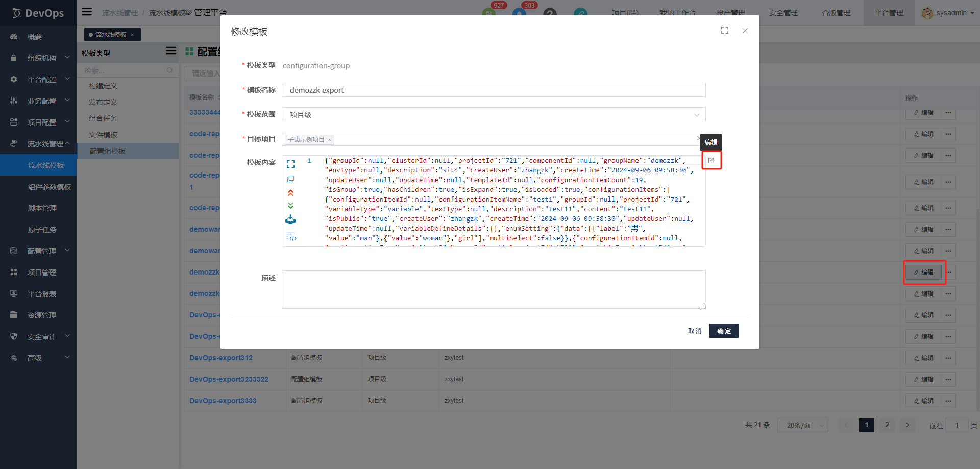
Task: Expand the 平台配置 sidebar menu
Action: (38, 80)
